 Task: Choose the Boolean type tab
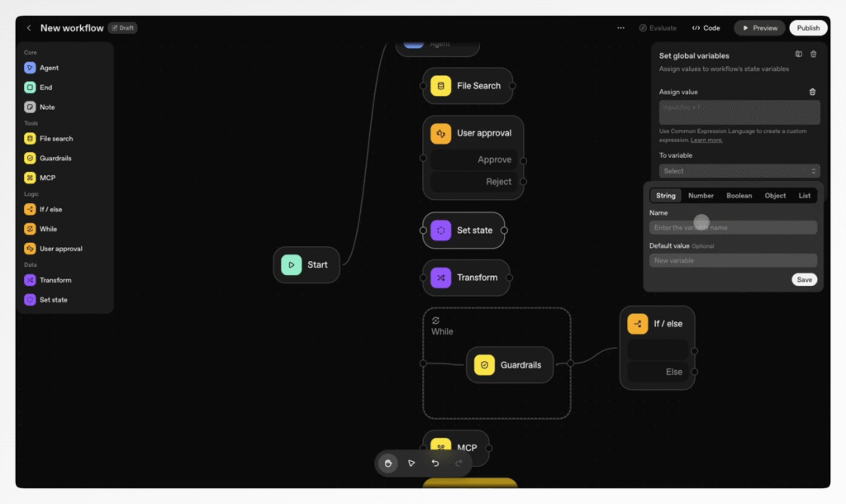pyautogui.click(x=739, y=196)
